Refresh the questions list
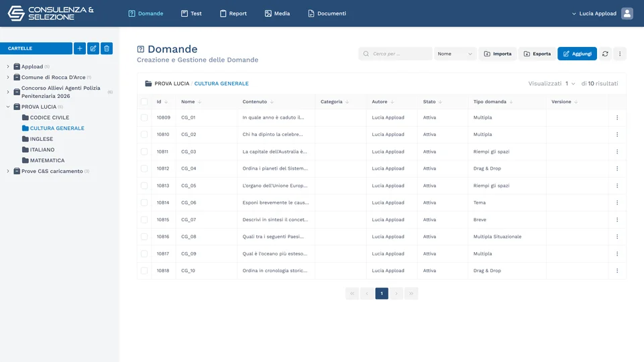 click(x=605, y=54)
